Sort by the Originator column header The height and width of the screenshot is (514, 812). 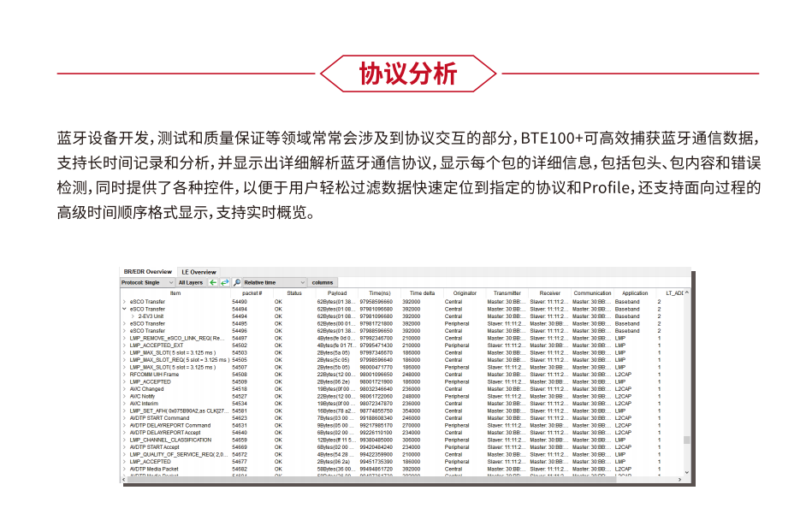465,293
